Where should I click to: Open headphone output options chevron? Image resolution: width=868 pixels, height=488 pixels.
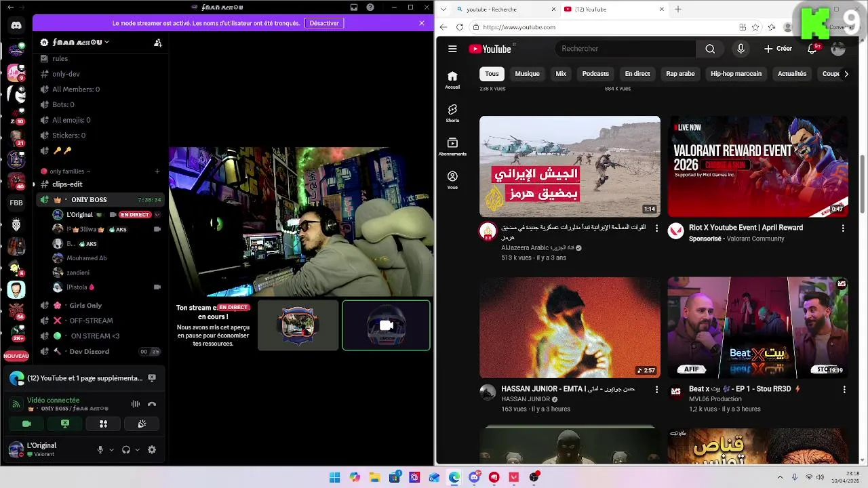[x=137, y=449]
